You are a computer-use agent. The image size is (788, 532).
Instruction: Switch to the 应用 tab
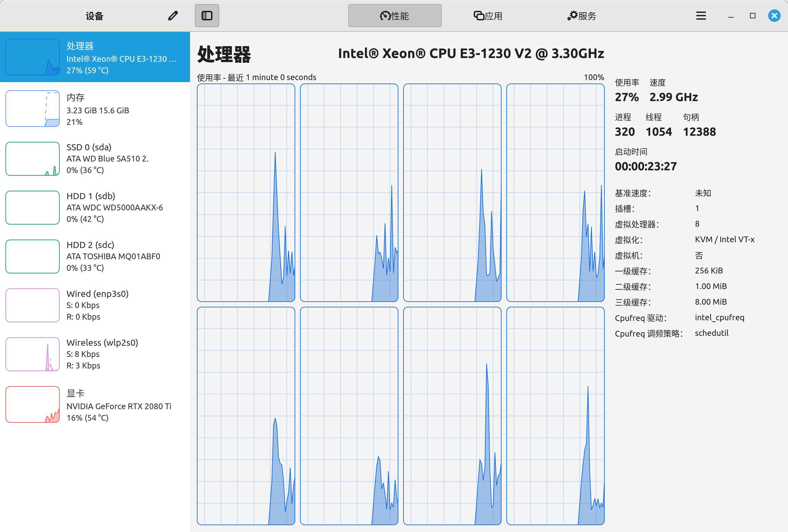pyautogui.click(x=488, y=16)
